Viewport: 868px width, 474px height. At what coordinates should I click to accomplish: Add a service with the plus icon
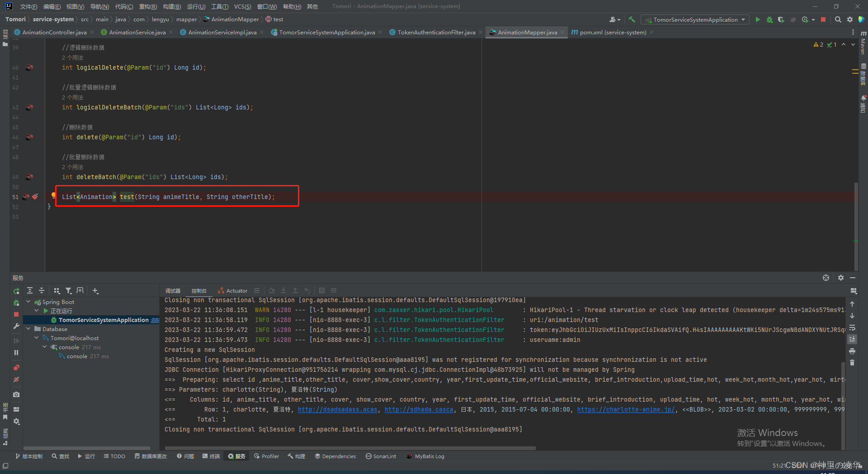point(95,291)
